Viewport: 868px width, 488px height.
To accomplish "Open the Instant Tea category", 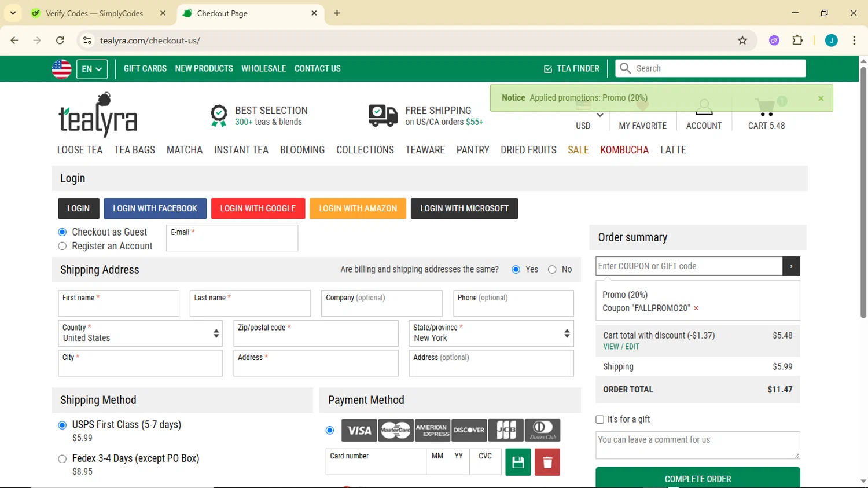I will (x=241, y=150).
